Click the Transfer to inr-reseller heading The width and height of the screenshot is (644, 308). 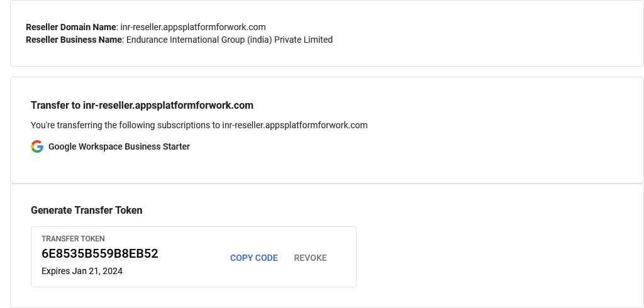(142, 105)
